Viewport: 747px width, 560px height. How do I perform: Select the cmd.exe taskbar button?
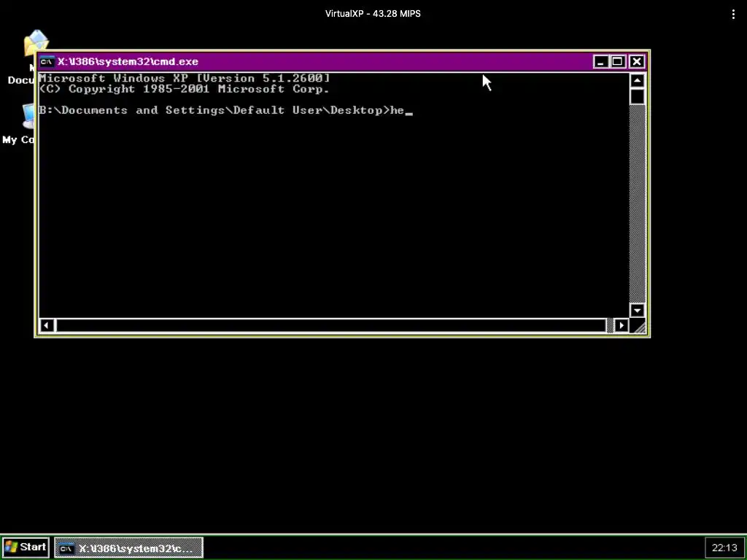click(x=128, y=548)
